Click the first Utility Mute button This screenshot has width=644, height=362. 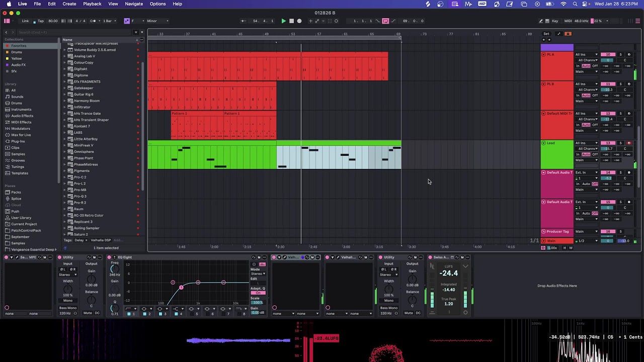(x=88, y=313)
